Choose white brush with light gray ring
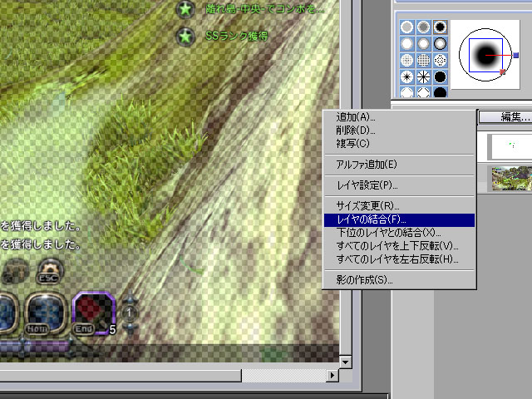The image size is (532, 399). click(406, 43)
